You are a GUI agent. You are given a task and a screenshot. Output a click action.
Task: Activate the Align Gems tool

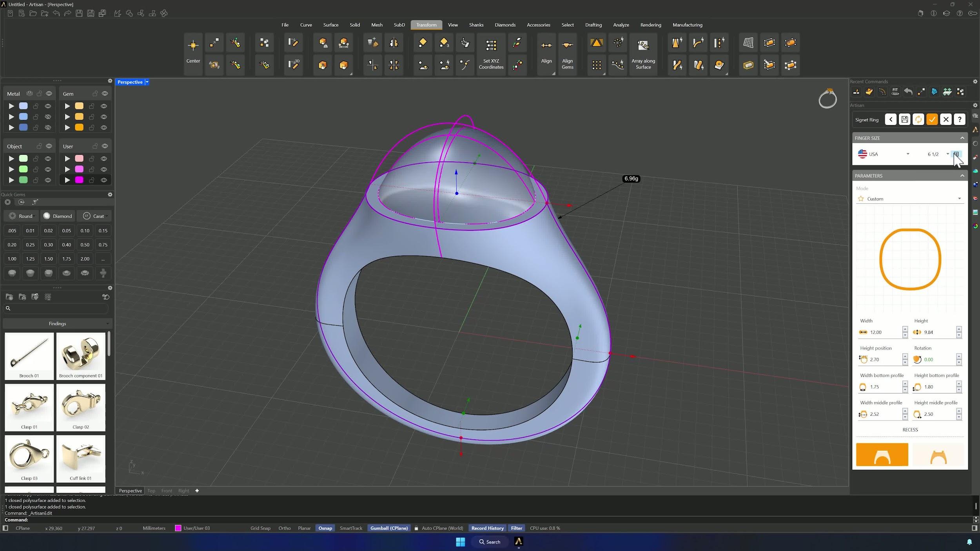(567, 54)
